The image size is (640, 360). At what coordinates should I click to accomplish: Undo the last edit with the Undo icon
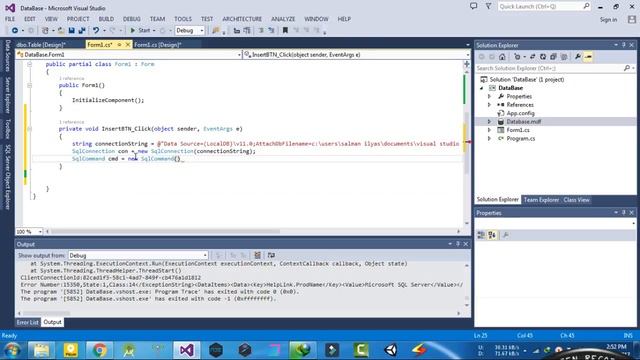[x=96, y=31]
